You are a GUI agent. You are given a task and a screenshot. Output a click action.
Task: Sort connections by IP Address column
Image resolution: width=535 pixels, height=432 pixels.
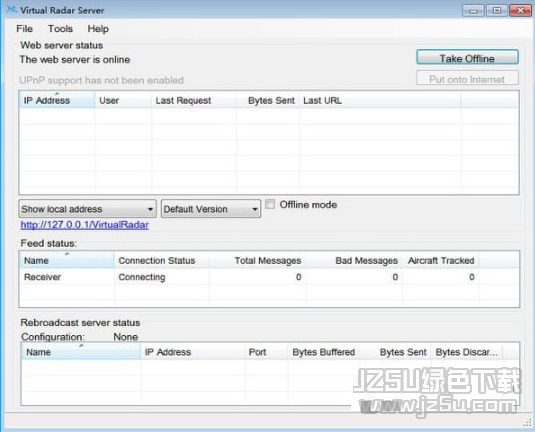57,100
